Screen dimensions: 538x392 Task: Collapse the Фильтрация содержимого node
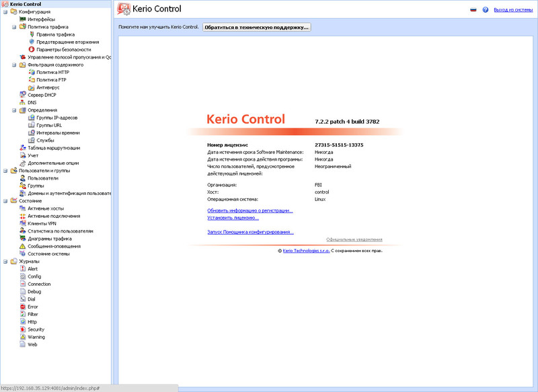(14, 65)
